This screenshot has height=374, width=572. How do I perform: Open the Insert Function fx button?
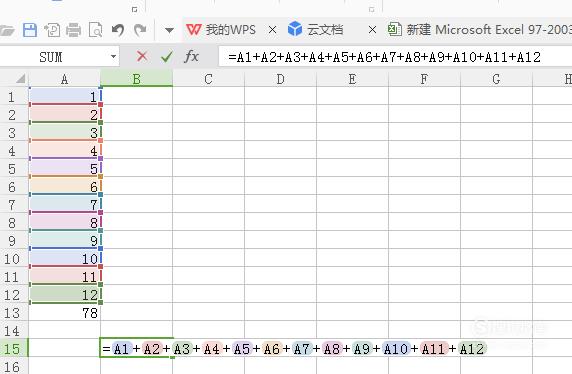pyautogui.click(x=192, y=57)
